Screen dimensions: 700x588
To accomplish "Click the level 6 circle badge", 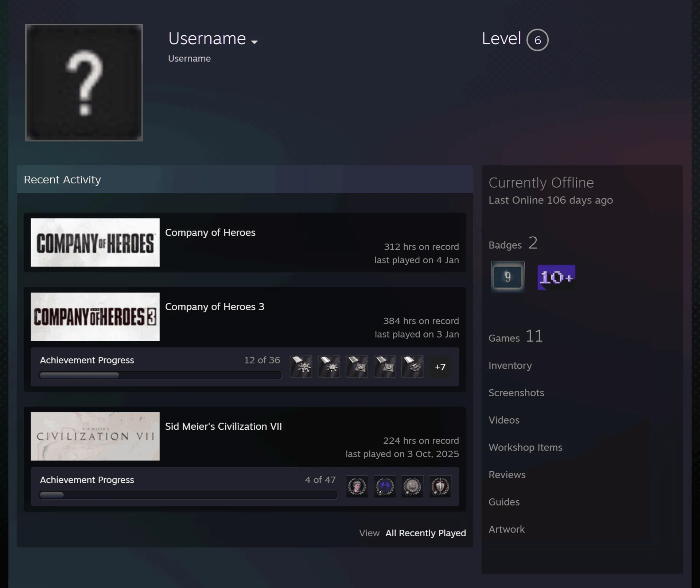I will tap(537, 40).
